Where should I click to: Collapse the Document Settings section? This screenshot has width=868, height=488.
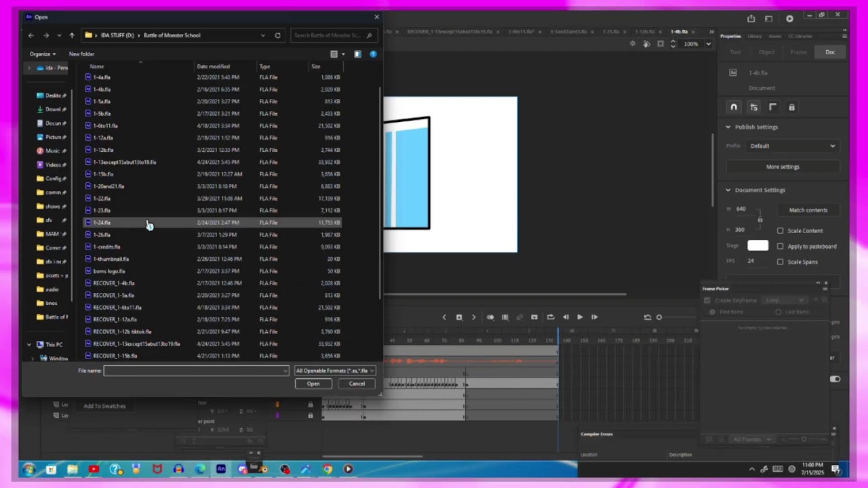coord(728,190)
